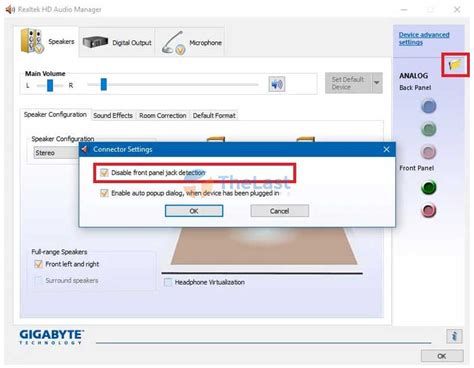474x368 pixels.
Task: Switch to the Microphone tab
Action: pos(190,43)
